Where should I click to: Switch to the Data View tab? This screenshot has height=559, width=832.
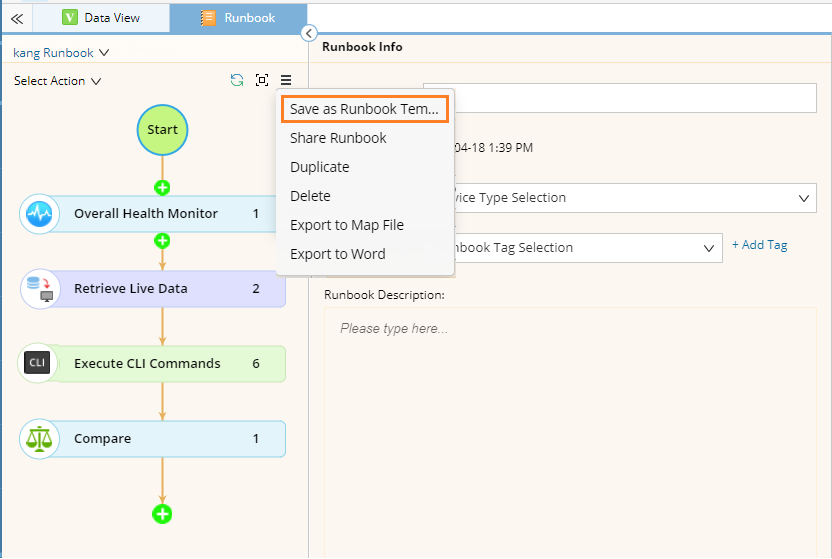(101, 18)
